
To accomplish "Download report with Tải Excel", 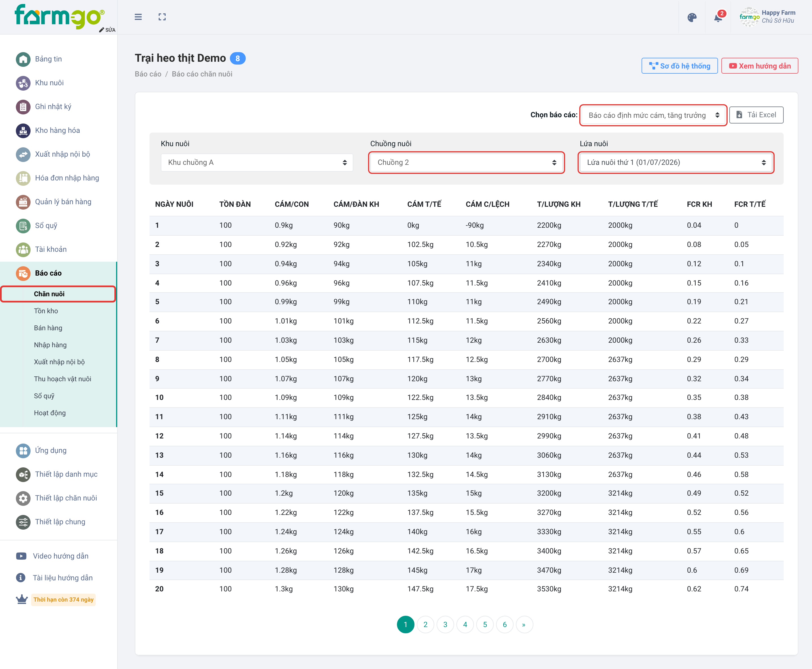I will [x=756, y=115].
